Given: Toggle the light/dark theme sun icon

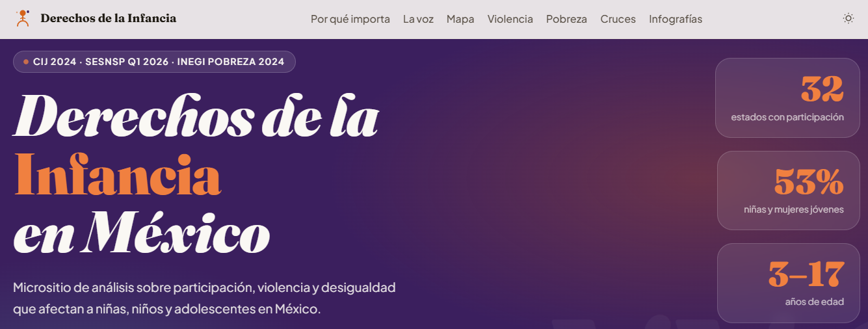Looking at the screenshot, I should [848, 19].
